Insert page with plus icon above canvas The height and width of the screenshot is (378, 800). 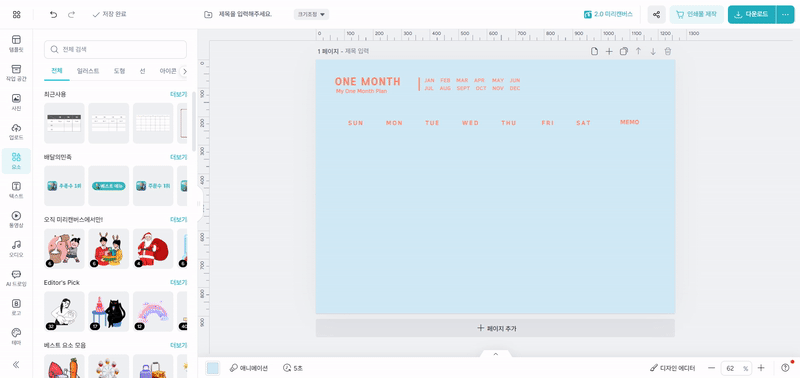click(x=609, y=52)
